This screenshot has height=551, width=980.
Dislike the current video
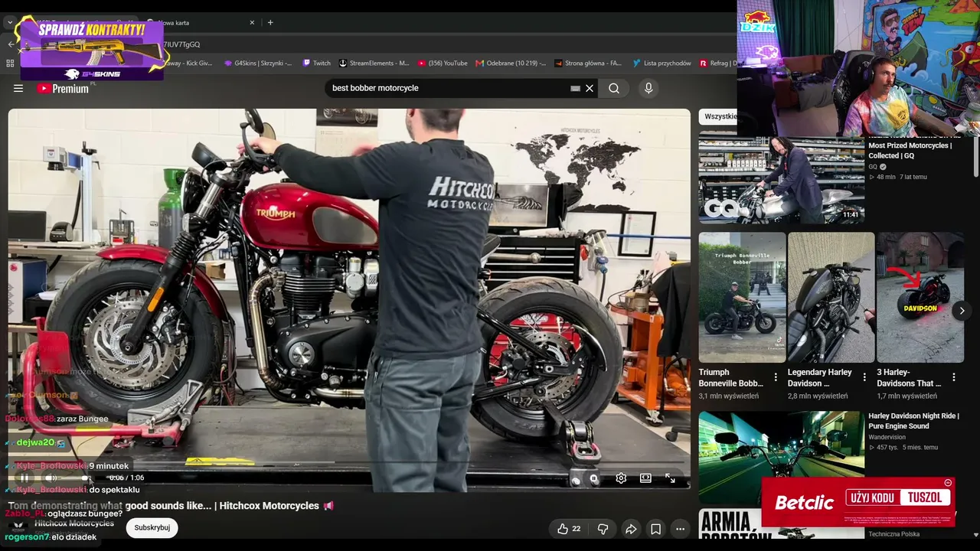(603, 529)
